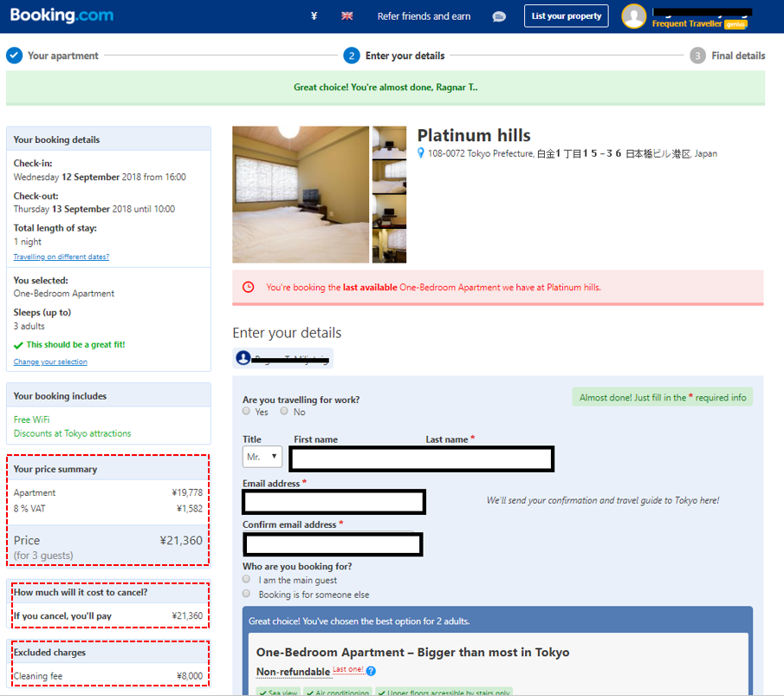Open the top small room thumbnail
The image size is (784, 696).
coord(390,142)
